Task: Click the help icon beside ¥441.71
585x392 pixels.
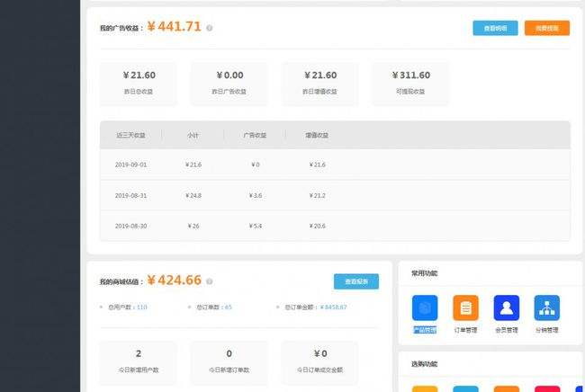Action: pyautogui.click(x=210, y=28)
